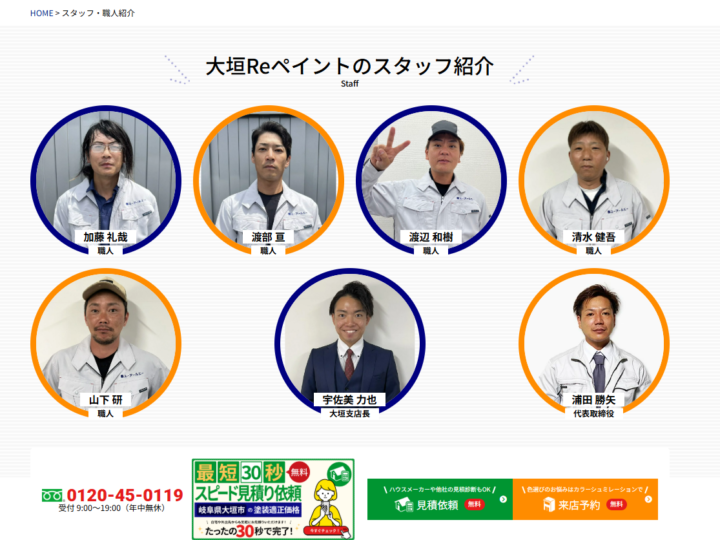This screenshot has width=720, height=540.
Task: Click the 宇佐美 力也 name label
Action: (350, 399)
